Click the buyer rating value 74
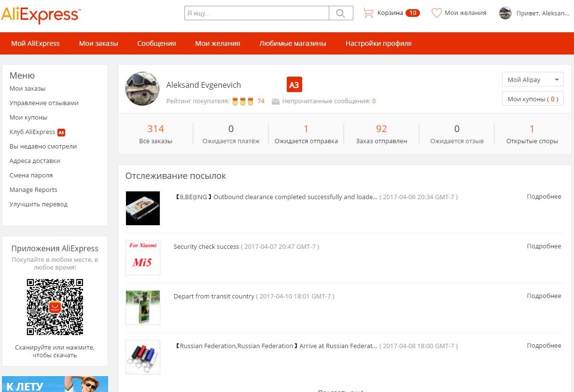Screen dimensions: 574x392 [261, 101]
